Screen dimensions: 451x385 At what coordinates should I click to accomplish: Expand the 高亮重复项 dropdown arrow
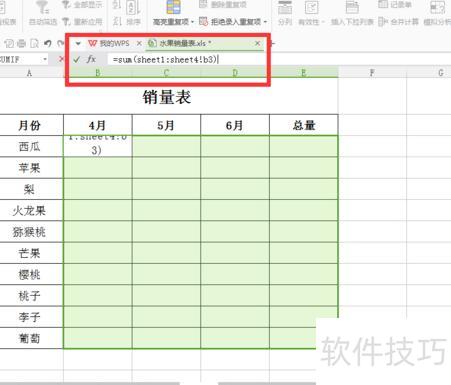(193, 22)
